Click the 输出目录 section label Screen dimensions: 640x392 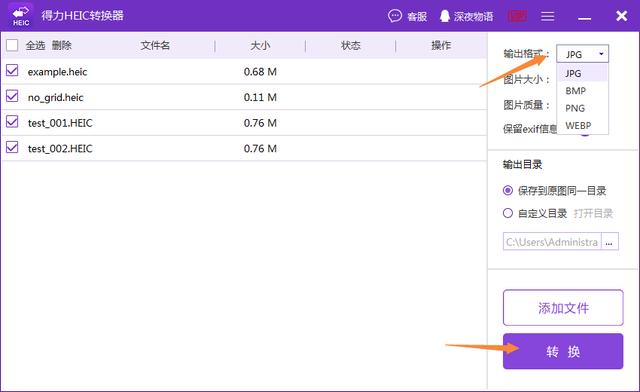[x=522, y=165]
